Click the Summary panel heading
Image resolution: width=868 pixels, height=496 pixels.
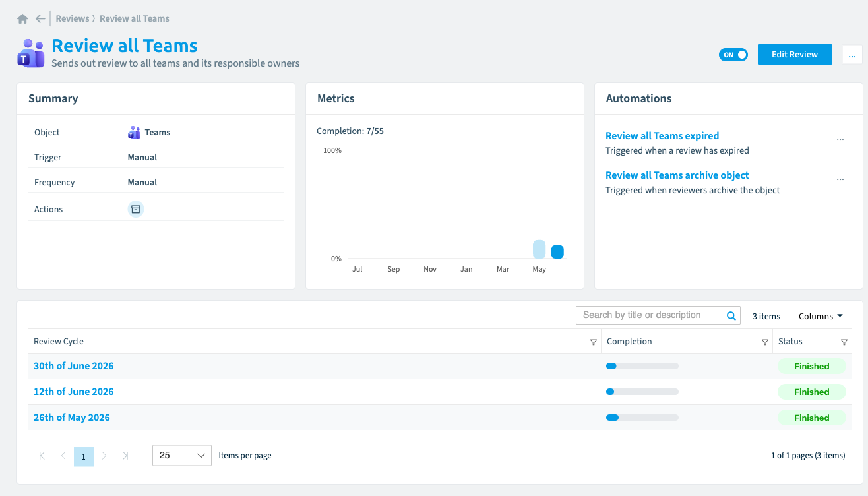[53, 99]
